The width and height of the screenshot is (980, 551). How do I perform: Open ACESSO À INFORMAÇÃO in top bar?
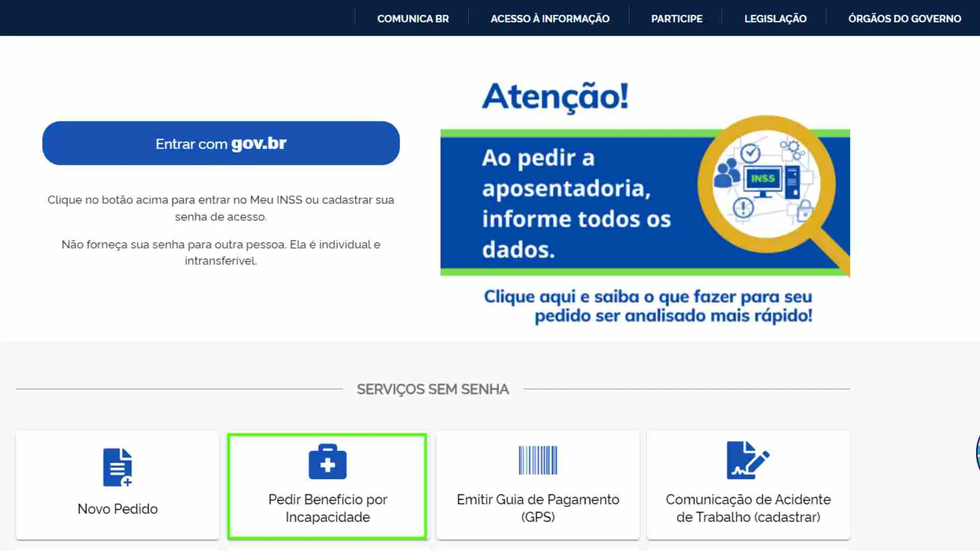pos(550,19)
